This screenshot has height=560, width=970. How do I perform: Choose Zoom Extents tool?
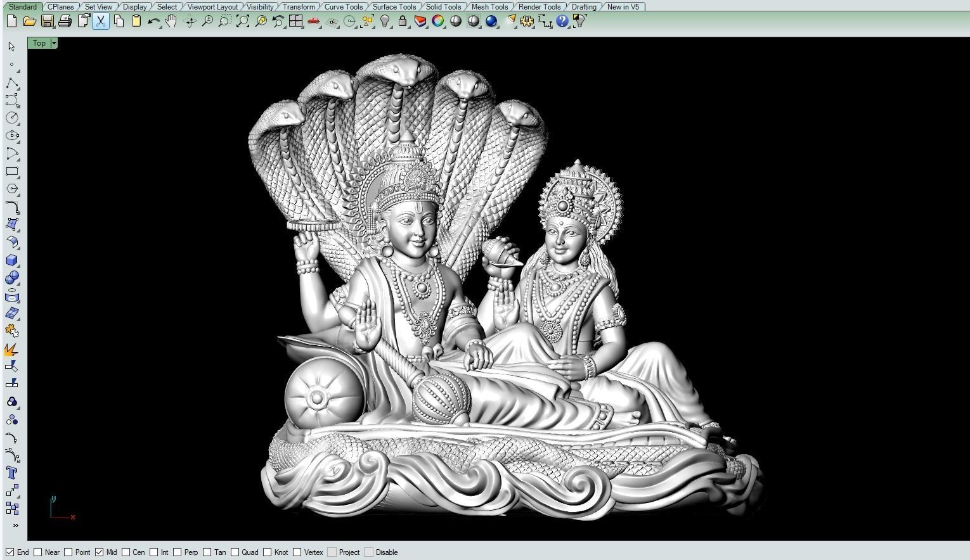[x=242, y=21]
